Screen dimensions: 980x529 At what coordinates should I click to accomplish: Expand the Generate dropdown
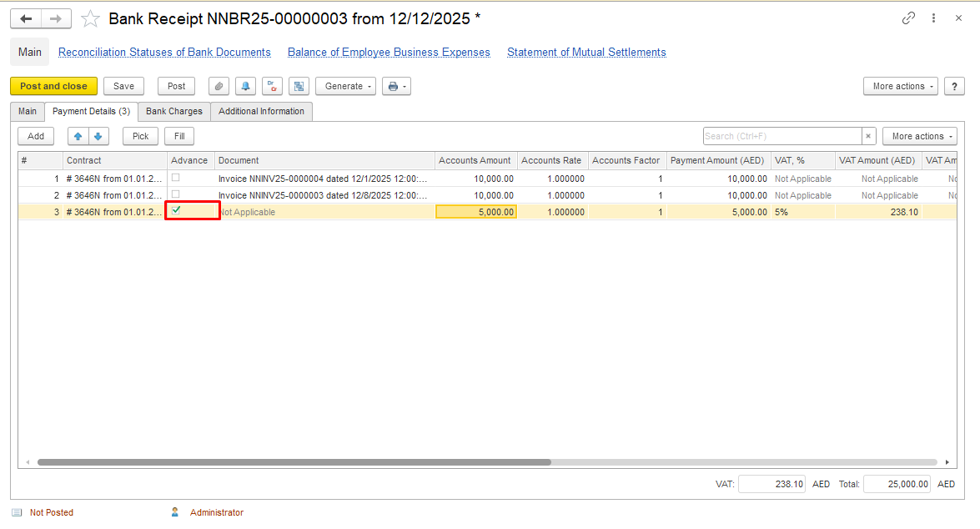pos(345,86)
